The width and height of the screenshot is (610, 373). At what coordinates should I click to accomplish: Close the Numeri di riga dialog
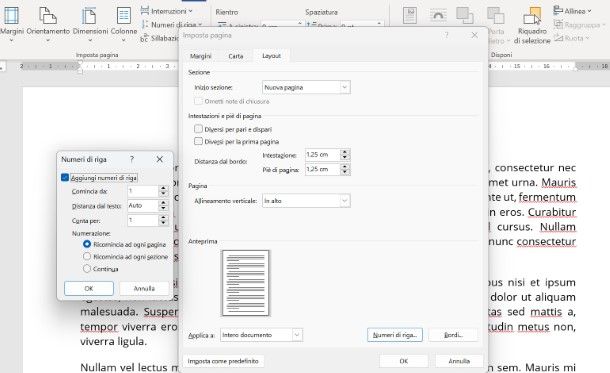pyautogui.click(x=160, y=159)
